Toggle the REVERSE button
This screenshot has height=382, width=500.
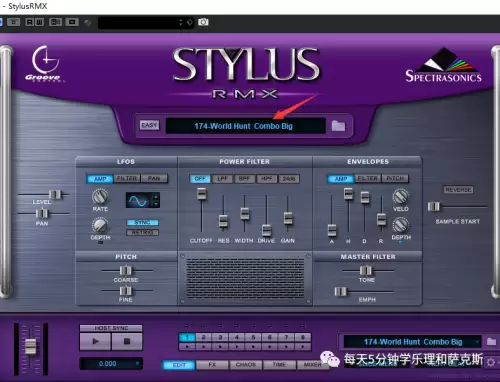458,190
